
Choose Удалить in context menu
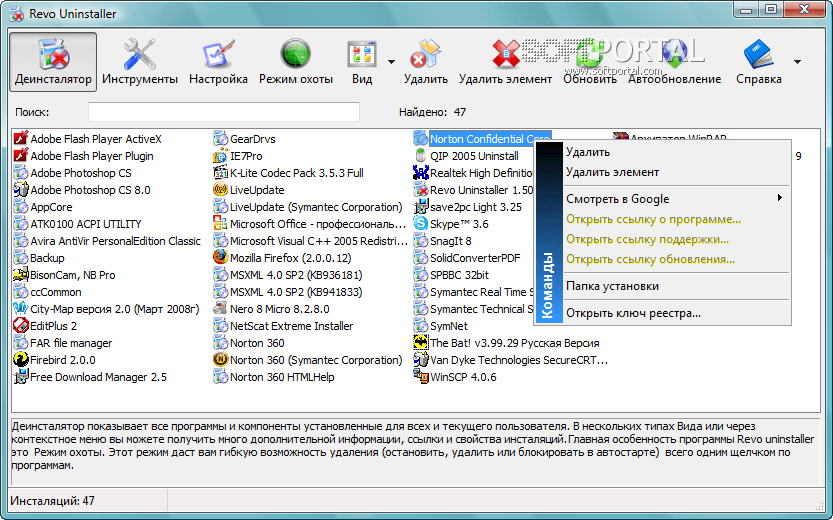tap(587, 153)
